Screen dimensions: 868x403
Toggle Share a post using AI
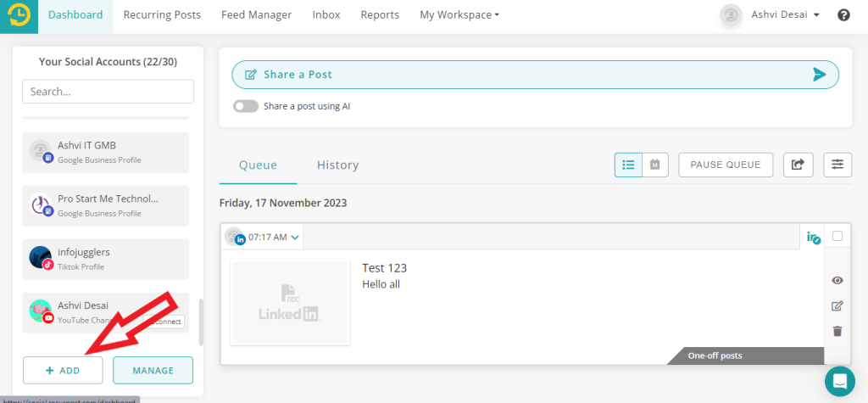(x=245, y=106)
